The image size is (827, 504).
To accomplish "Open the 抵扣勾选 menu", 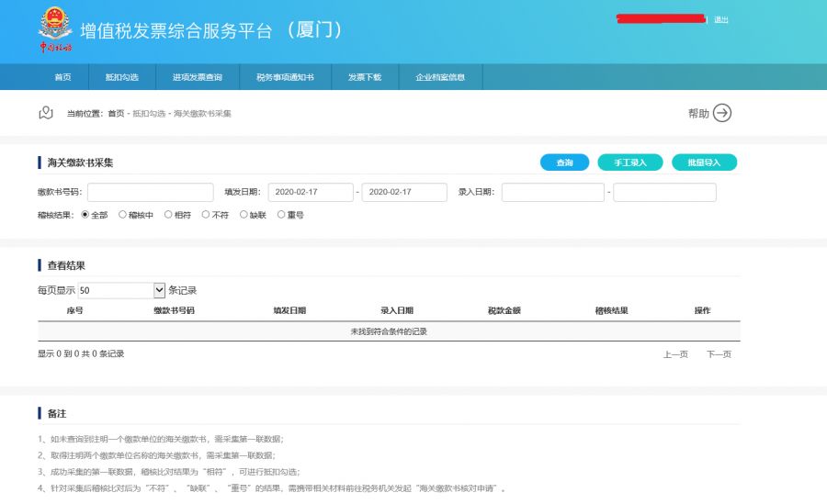I will pos(121,77).
